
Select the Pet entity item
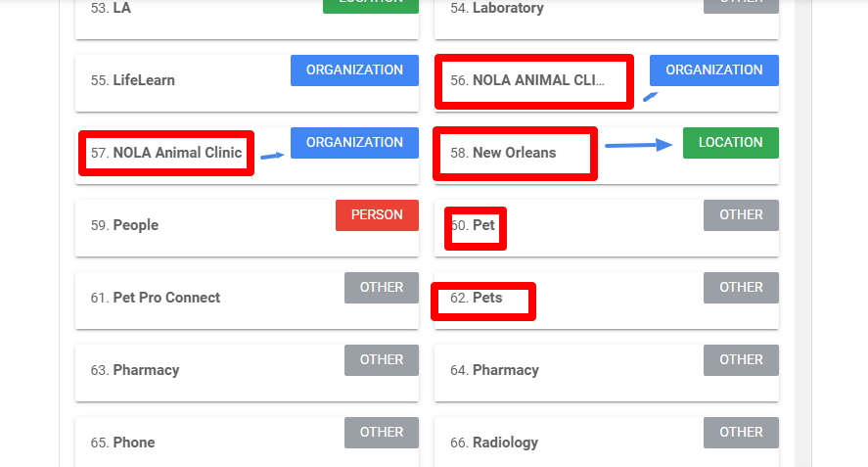tap(483, 225)
